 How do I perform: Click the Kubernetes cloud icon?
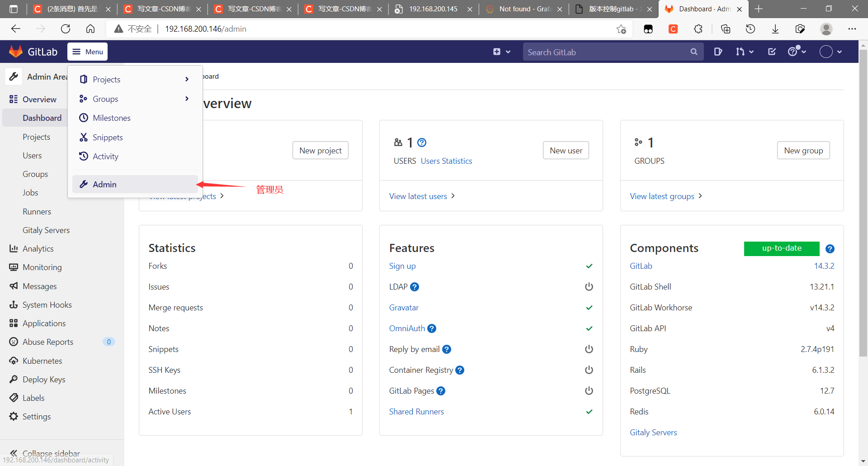14,361
